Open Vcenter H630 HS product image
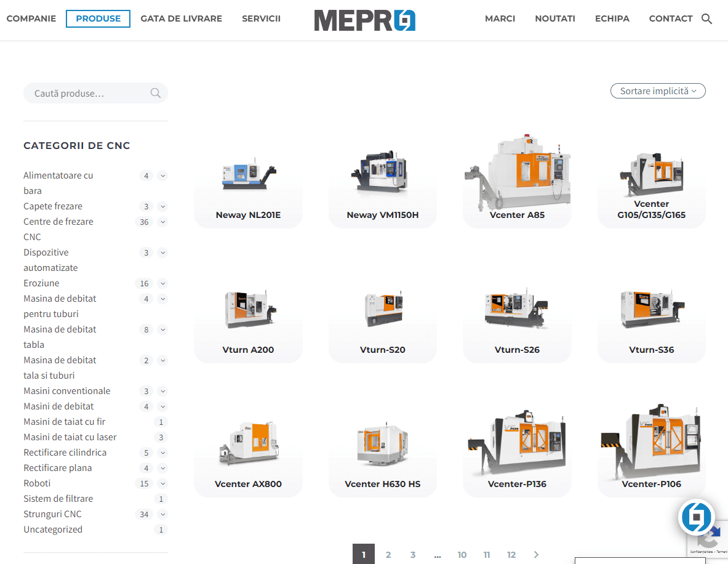The width and height of the screenshot is (728, 564). coord(383,444)
